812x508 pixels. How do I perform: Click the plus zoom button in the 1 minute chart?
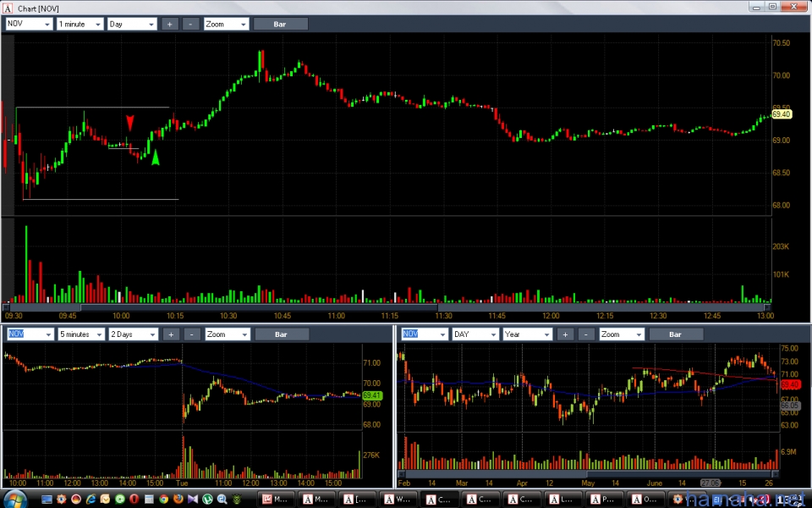[x=169, y=25]
